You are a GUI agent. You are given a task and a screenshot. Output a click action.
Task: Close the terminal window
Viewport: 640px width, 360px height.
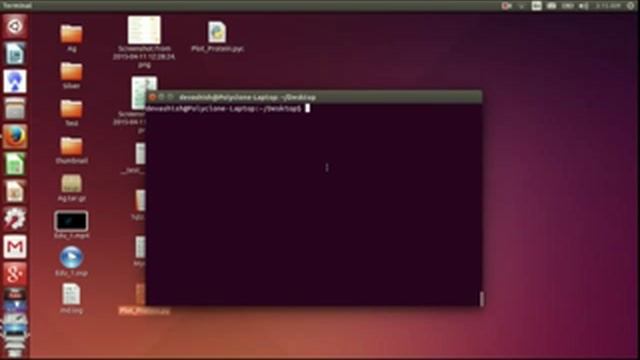pos(152,97)
